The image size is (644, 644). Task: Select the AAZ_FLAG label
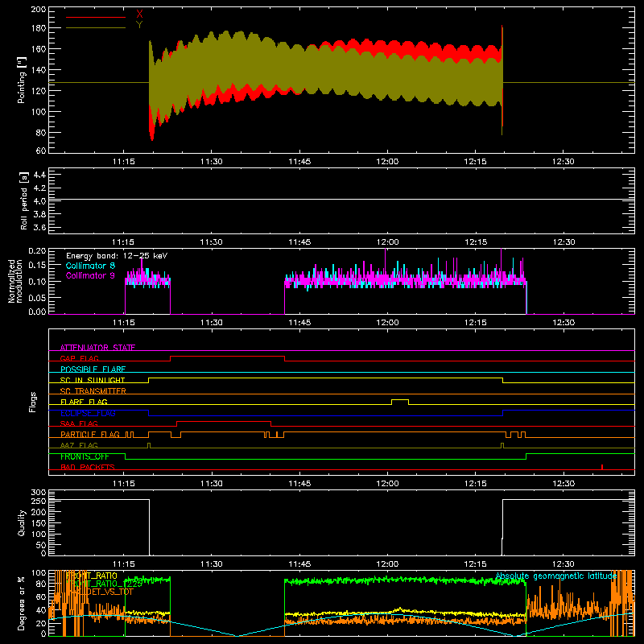[x=79, y=445]
